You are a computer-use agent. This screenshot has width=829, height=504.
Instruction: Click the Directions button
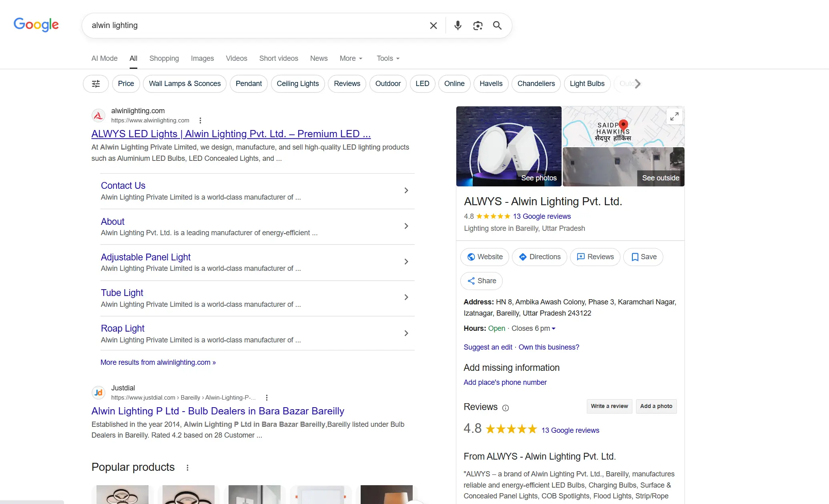(539, 257)
